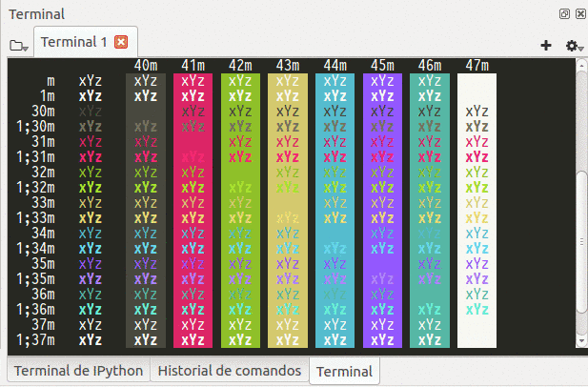
Task: Close the Terminal pane
Action: (x=579, y=14)
